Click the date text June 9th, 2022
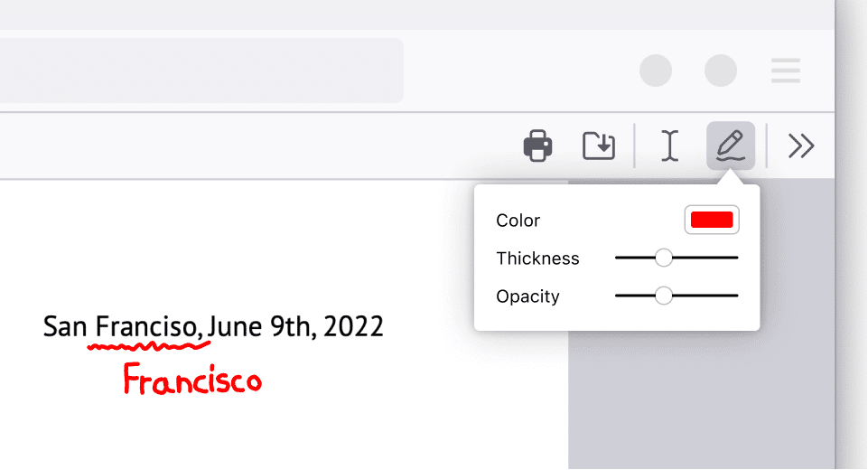 coord(295,326)
